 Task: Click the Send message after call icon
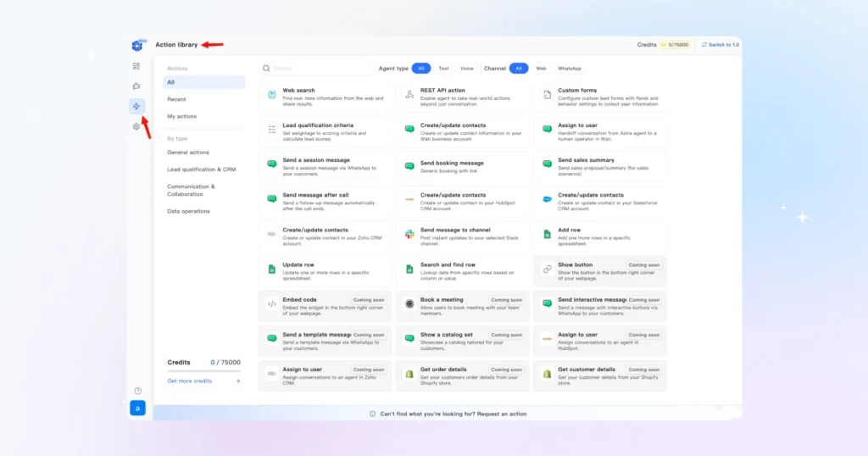[272, 199]
